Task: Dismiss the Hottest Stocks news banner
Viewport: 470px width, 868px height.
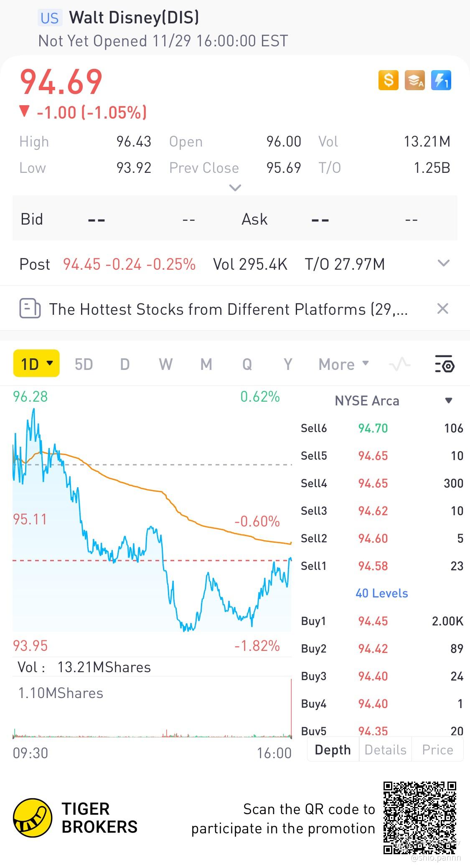Action: (442, 309)
